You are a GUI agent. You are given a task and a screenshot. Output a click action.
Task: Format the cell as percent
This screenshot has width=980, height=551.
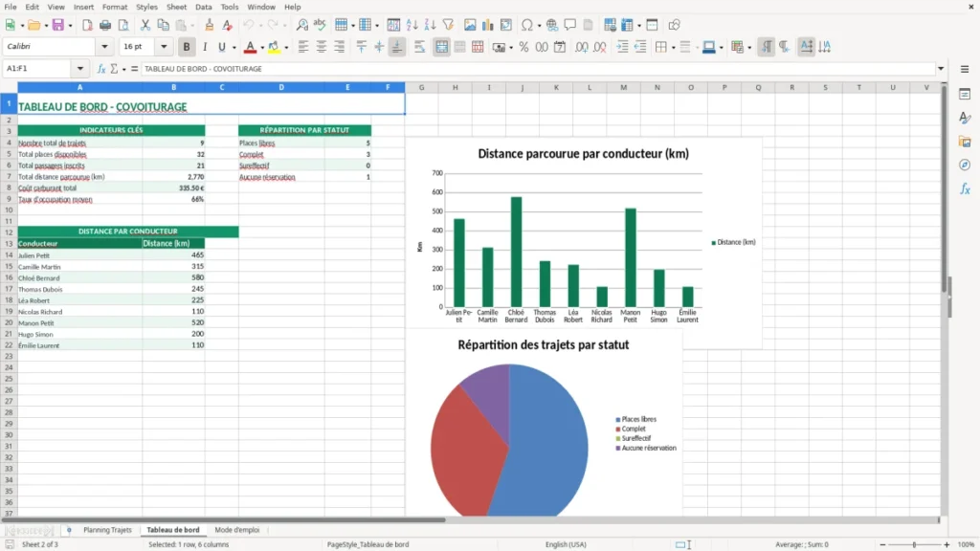tap(523, 47)
